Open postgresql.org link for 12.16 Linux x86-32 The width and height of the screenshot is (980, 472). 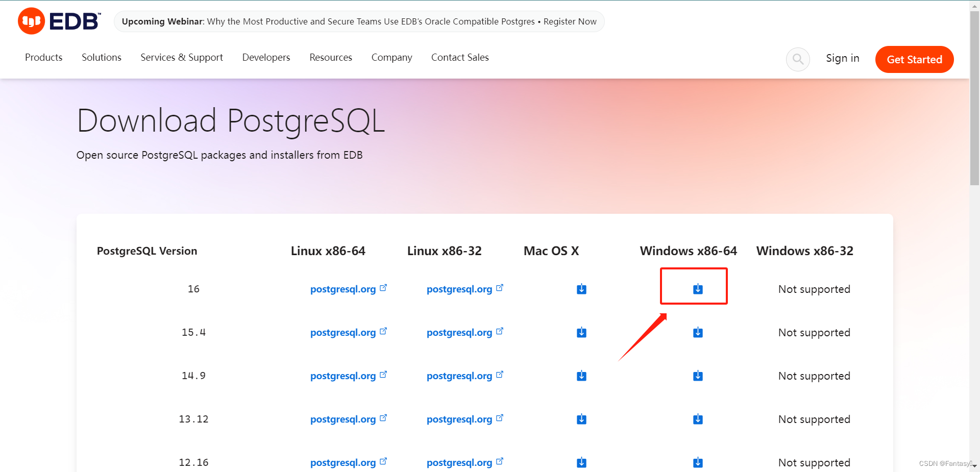tap(465, 462)
